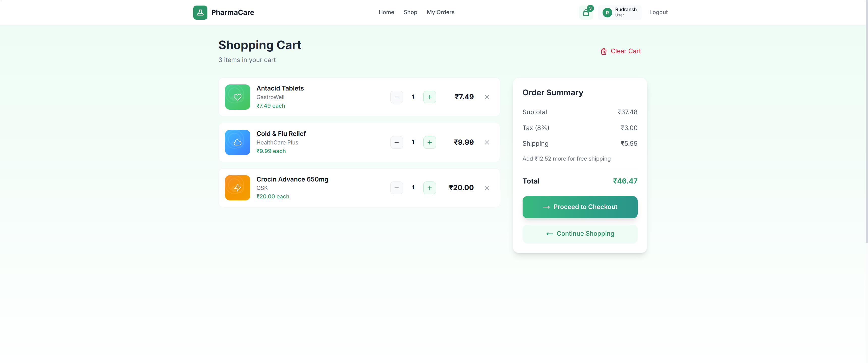The image size is (868, 363).
Task: Click the blue cloud Cold & Flu thumbnail
Action: (237, 142)
